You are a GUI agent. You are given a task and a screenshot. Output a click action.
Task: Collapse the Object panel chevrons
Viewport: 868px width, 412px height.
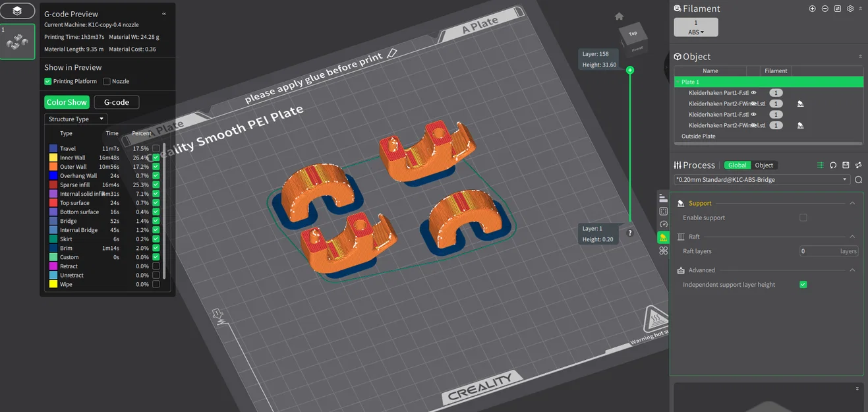point(860,57)
